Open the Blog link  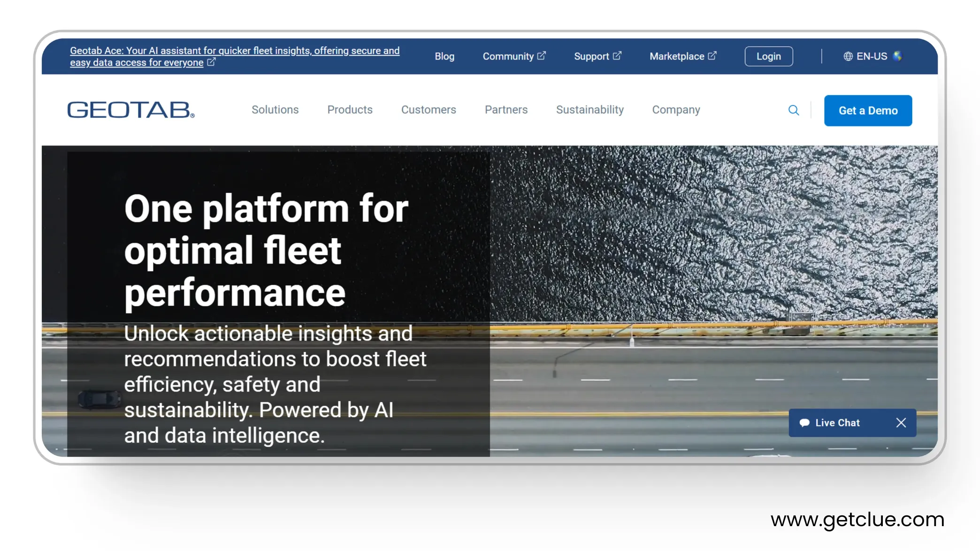pyautogui.click(x=444, y=56)
